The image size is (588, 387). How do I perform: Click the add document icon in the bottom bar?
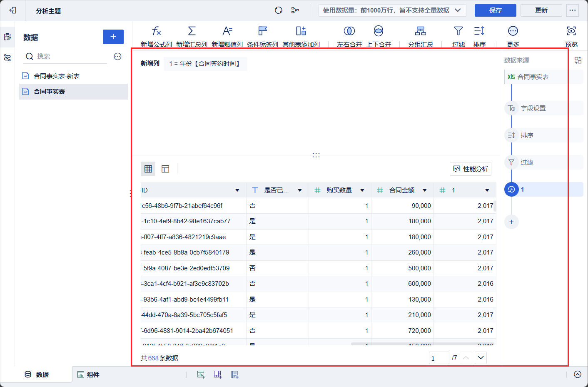(x=235, y=375)
